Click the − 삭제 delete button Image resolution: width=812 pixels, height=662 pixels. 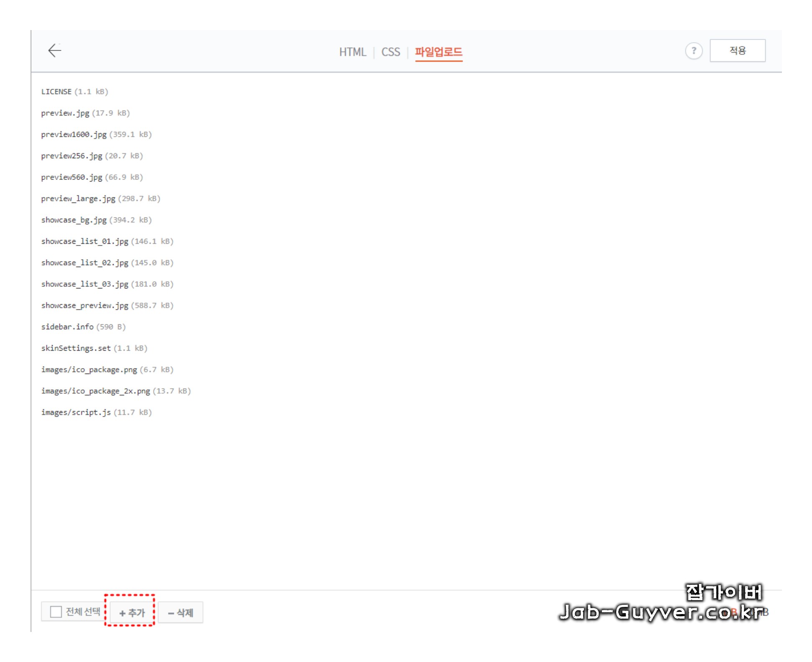point(180,613)
